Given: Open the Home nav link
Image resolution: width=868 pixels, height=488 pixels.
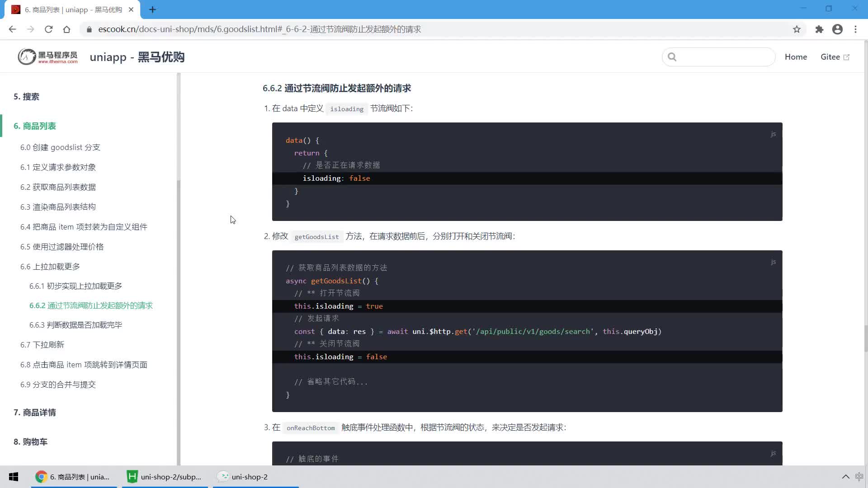Looking at the screenshot, I should [x=796, y=57].
